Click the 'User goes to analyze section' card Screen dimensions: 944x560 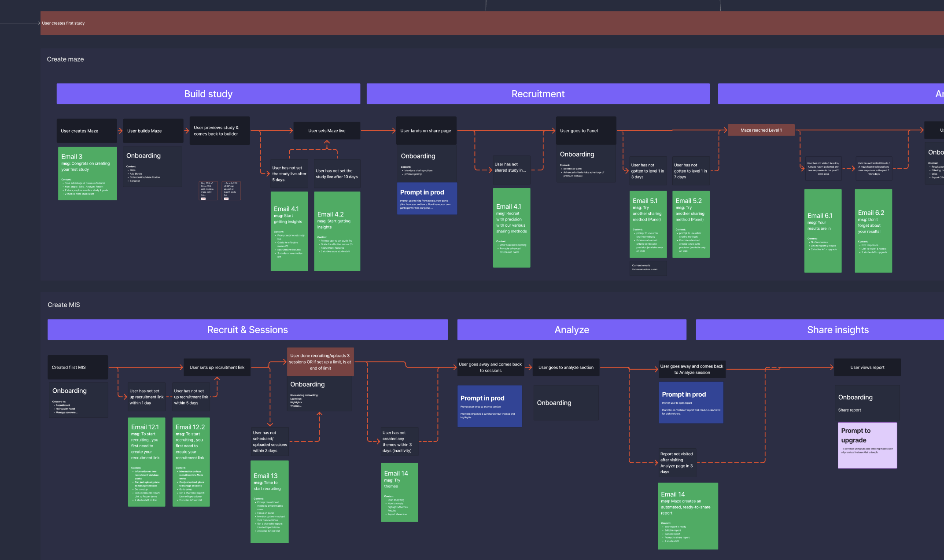(566, 367)
